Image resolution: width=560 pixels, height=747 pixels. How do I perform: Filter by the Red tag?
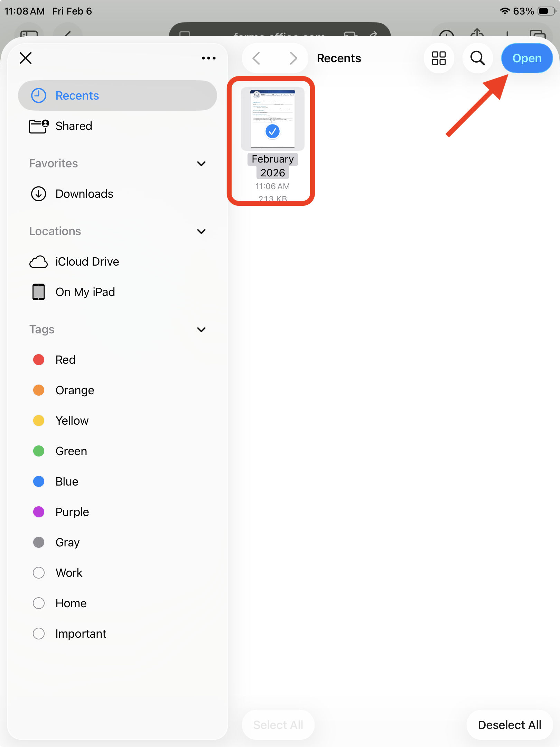118,360
